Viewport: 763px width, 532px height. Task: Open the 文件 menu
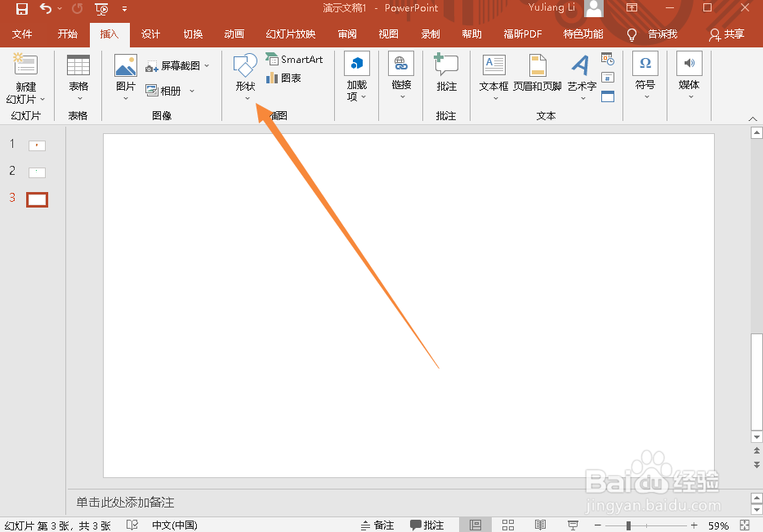point(22,34)
